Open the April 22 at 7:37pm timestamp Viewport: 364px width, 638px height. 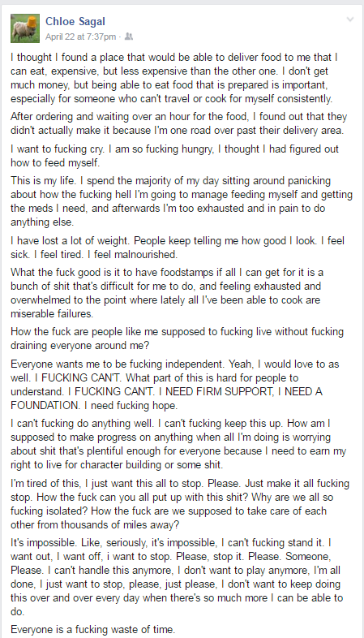pos(80,37)
